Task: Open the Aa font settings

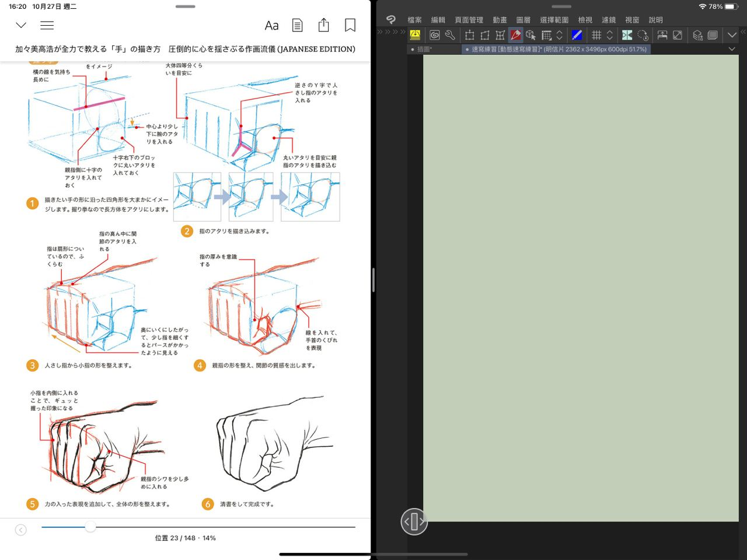Action: tap(271, 25)
